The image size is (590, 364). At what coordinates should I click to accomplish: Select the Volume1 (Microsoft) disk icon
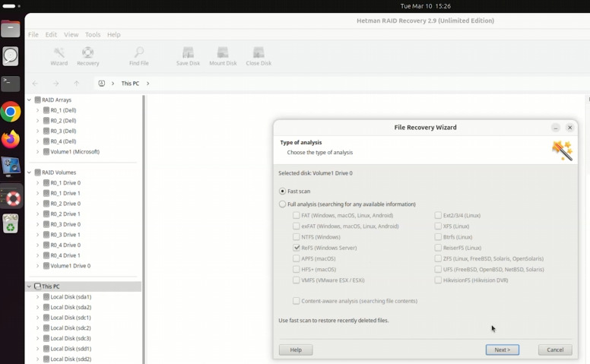point(46,151)
